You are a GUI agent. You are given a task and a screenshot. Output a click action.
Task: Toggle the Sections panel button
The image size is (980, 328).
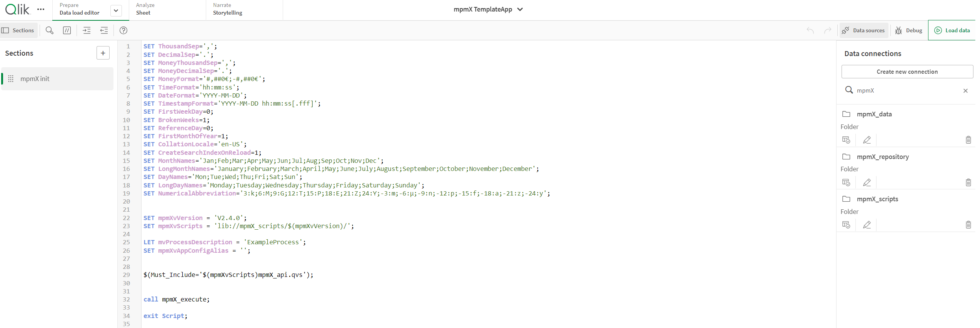click(x=19, y=30)
